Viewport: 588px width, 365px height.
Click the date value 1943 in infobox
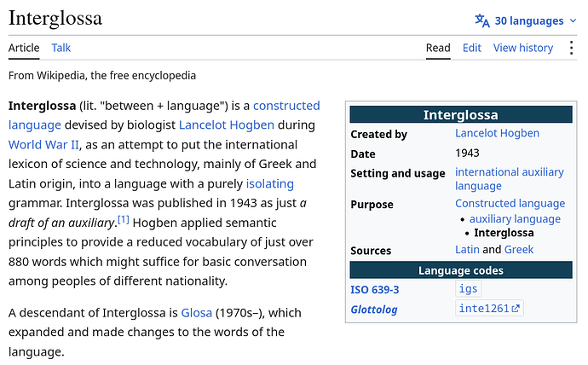tap(467, 153)
